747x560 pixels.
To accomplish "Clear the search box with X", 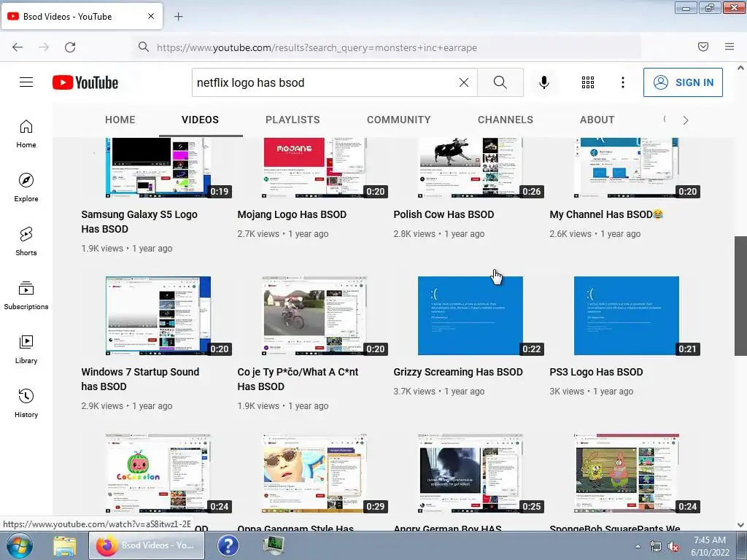I will 463,82.
